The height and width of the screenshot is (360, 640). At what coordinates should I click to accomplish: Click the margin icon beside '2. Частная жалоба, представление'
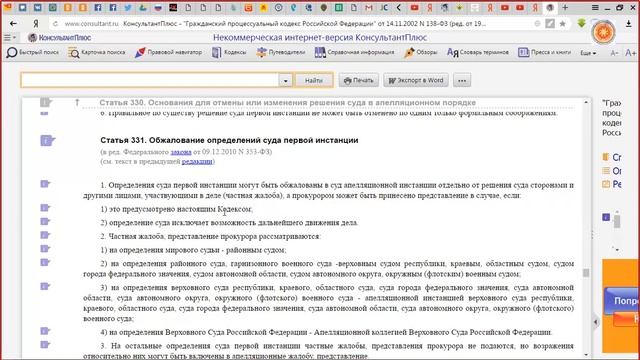45,235
